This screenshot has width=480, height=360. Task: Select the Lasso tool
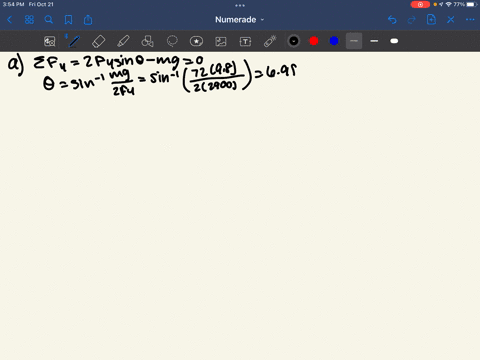point(172,41)
